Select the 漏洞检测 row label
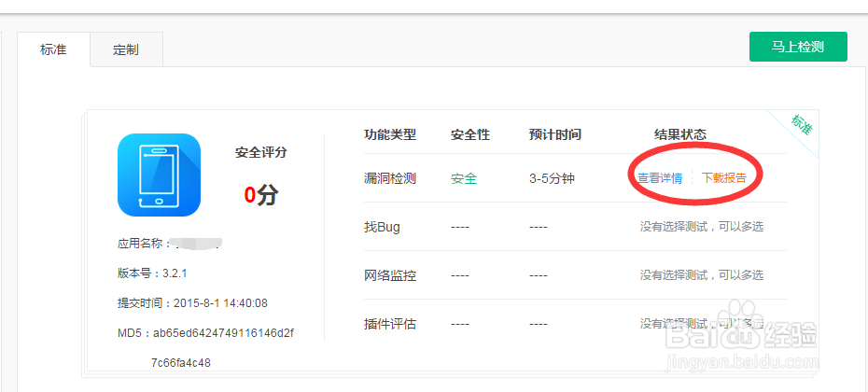 pos(390,178)
